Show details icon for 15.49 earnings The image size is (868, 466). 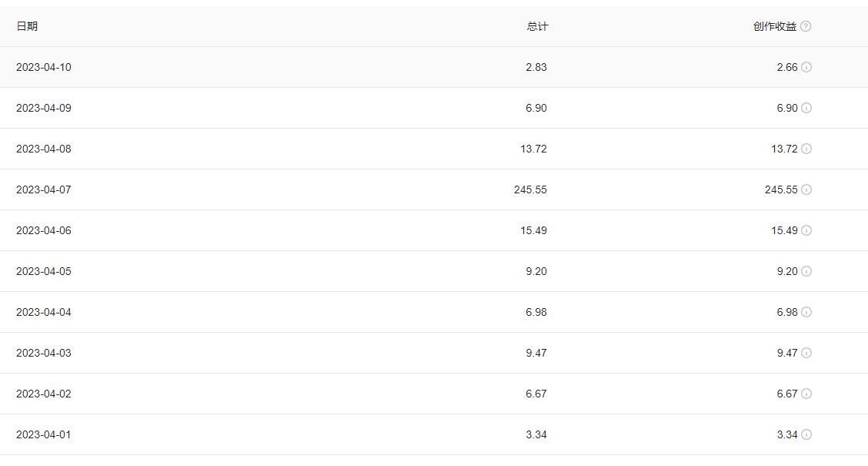(806, 230)
